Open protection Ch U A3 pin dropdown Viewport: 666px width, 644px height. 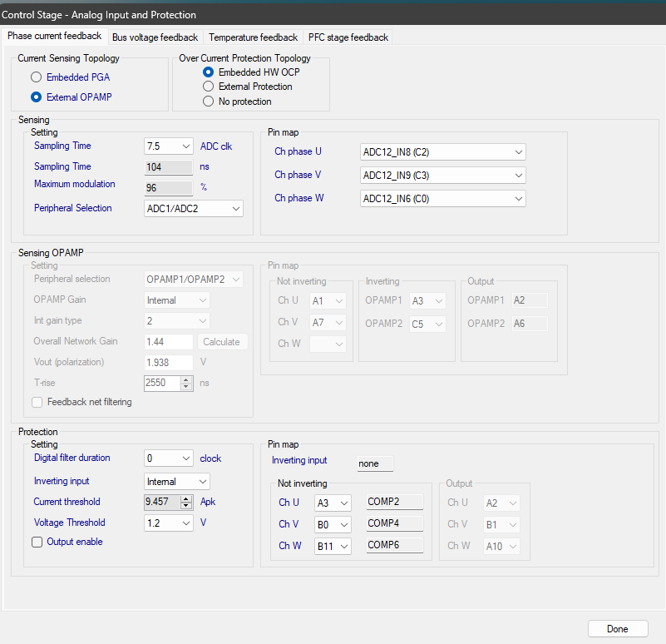pos(333,503)
